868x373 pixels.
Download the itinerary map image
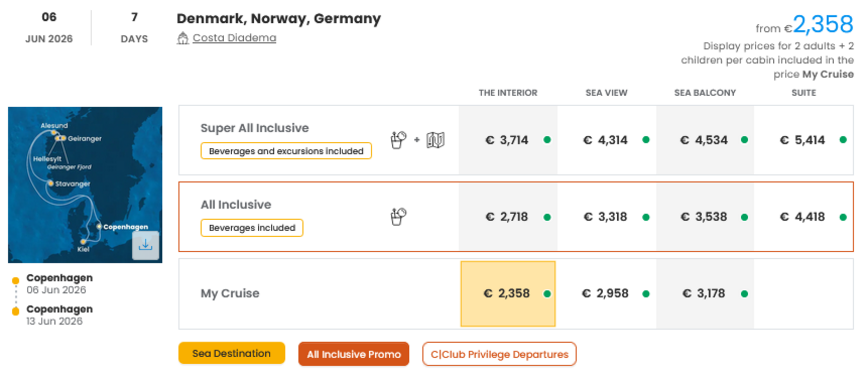point(145,245)
